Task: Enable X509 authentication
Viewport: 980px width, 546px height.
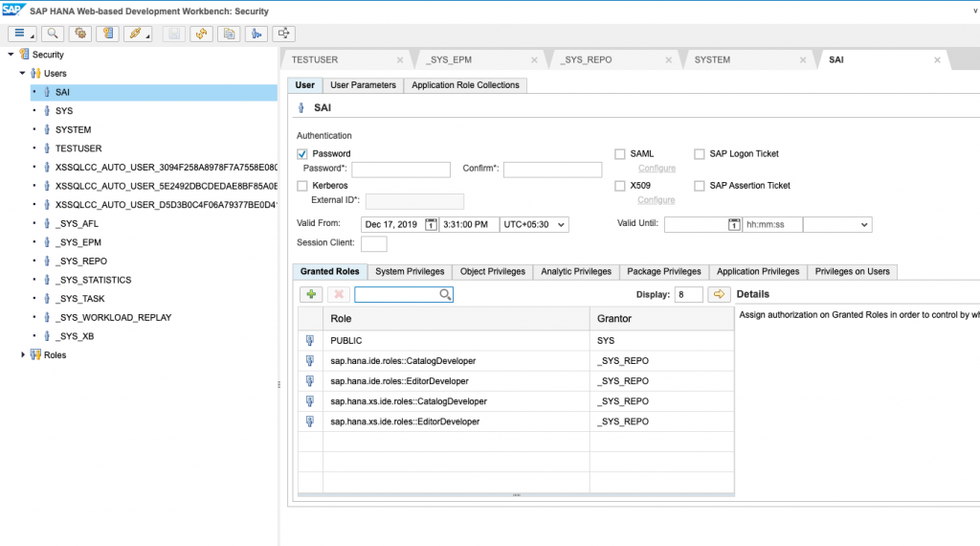Action: tap(620, 186)
